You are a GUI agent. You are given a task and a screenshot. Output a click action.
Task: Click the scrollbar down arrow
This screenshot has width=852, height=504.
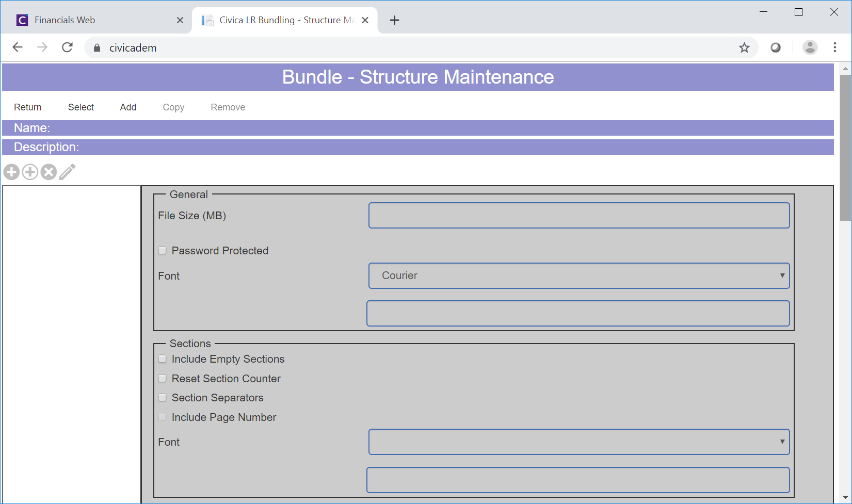(845, 498)
